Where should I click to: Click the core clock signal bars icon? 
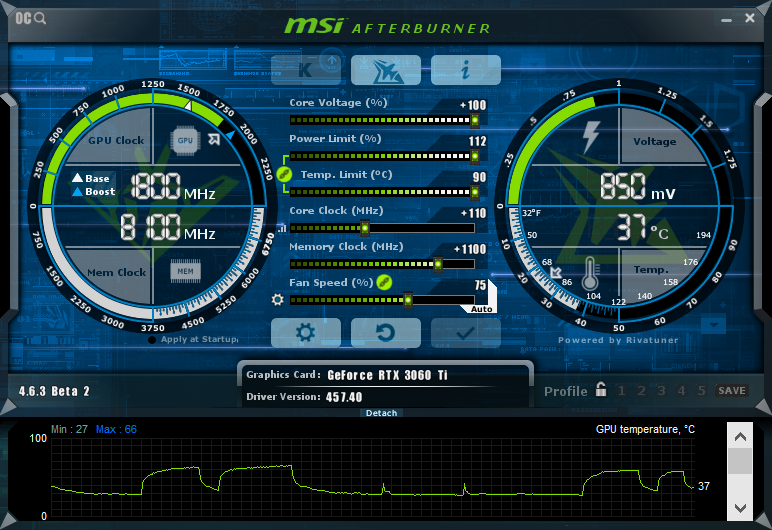282,228
